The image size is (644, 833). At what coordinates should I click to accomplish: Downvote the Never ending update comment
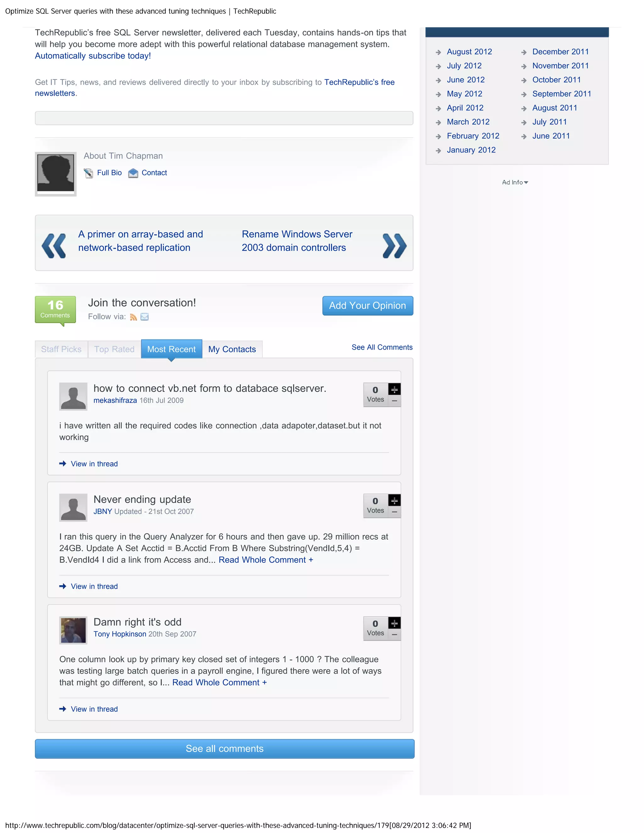[x=394, y=512]
